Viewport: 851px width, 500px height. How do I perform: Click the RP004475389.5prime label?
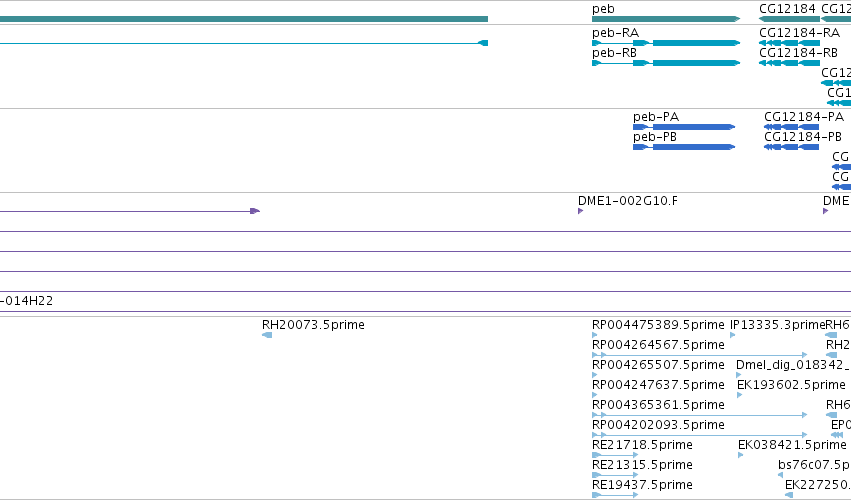click(658, 325)
